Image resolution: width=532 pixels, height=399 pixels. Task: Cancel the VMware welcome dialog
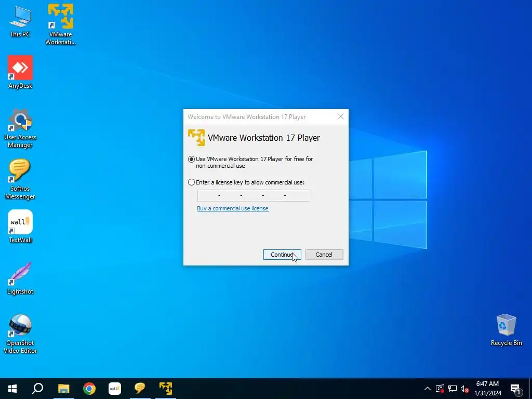(x=324, y=255)
